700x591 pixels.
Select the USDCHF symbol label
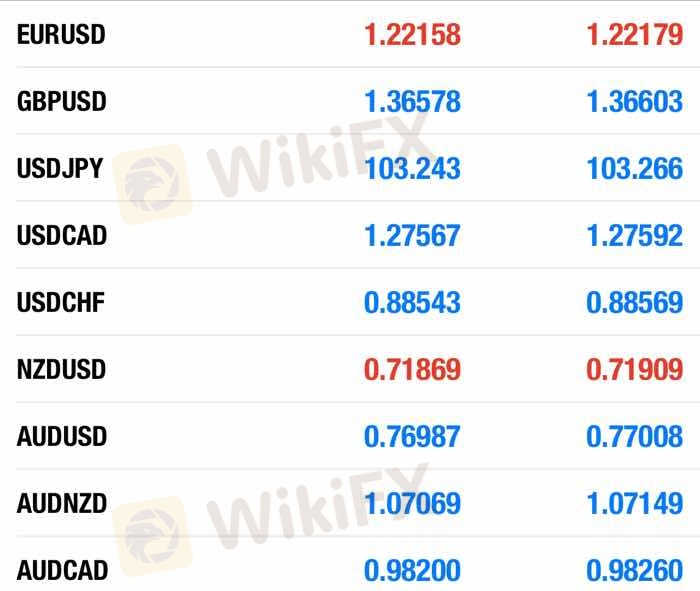pyautogui.click(x=61, y=302)
